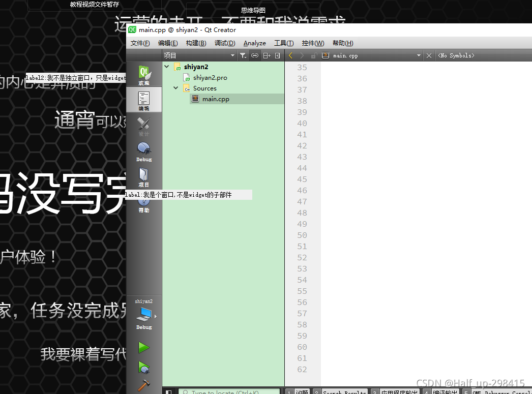Collapse the shiyan2 project node

click(167, 67)
